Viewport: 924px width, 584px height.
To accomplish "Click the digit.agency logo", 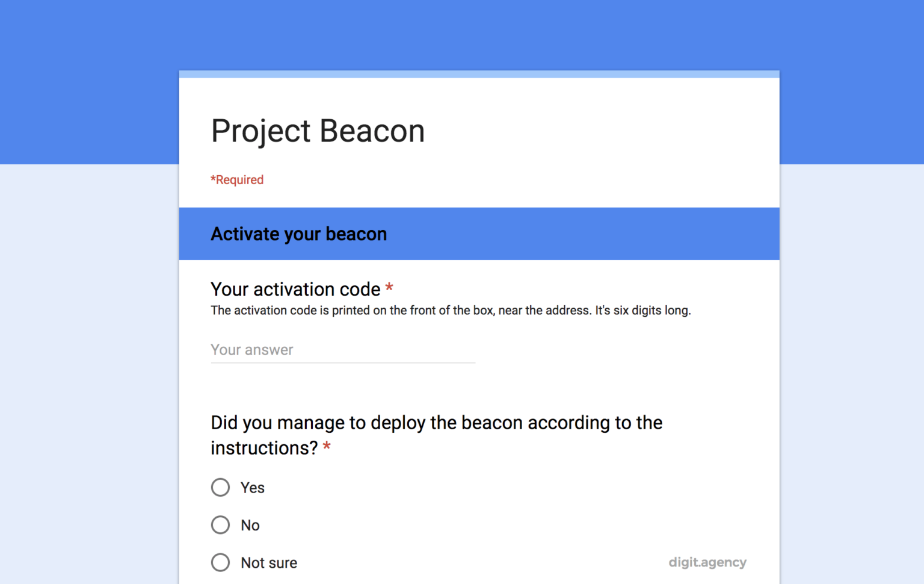I will (x=707, y=562).
